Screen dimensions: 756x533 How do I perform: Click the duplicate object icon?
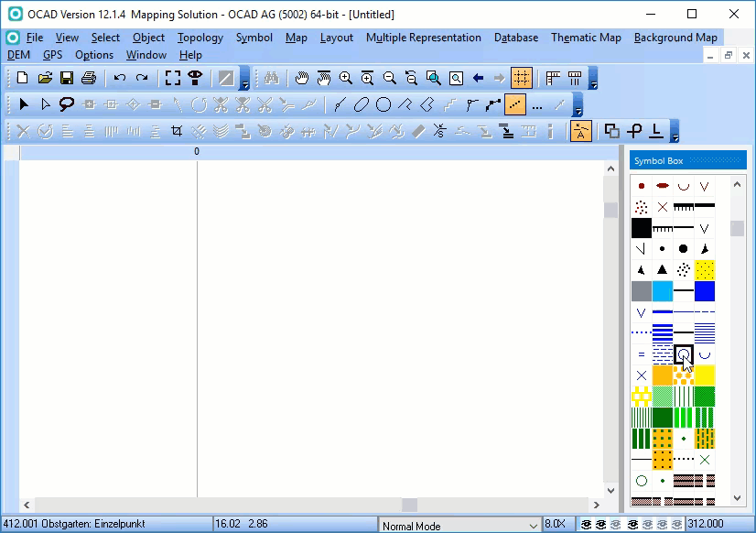click(611, 131)
